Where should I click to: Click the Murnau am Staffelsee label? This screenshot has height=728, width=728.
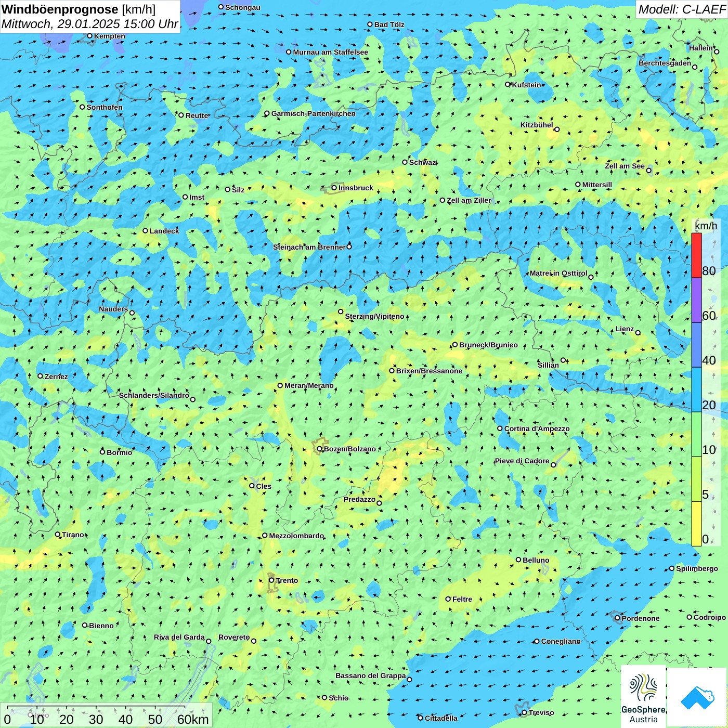pyautogui.click(x=330, y=52)
